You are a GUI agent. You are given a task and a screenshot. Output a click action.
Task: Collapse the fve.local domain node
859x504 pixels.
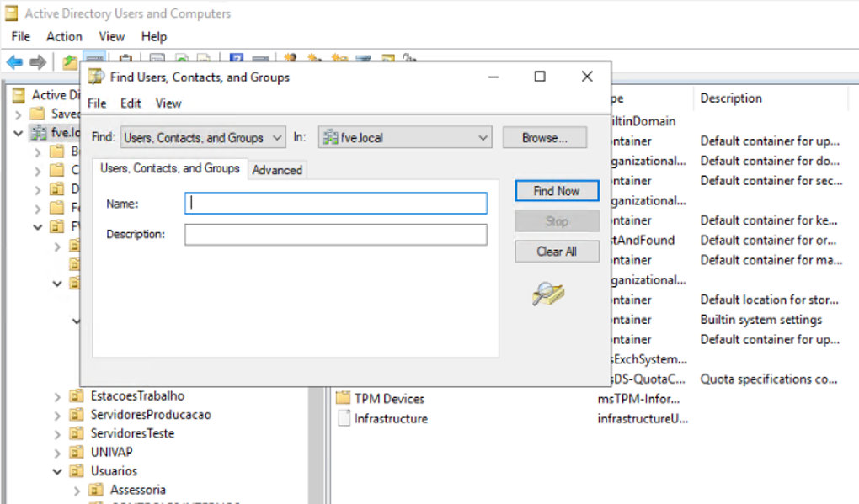point(18,133)
